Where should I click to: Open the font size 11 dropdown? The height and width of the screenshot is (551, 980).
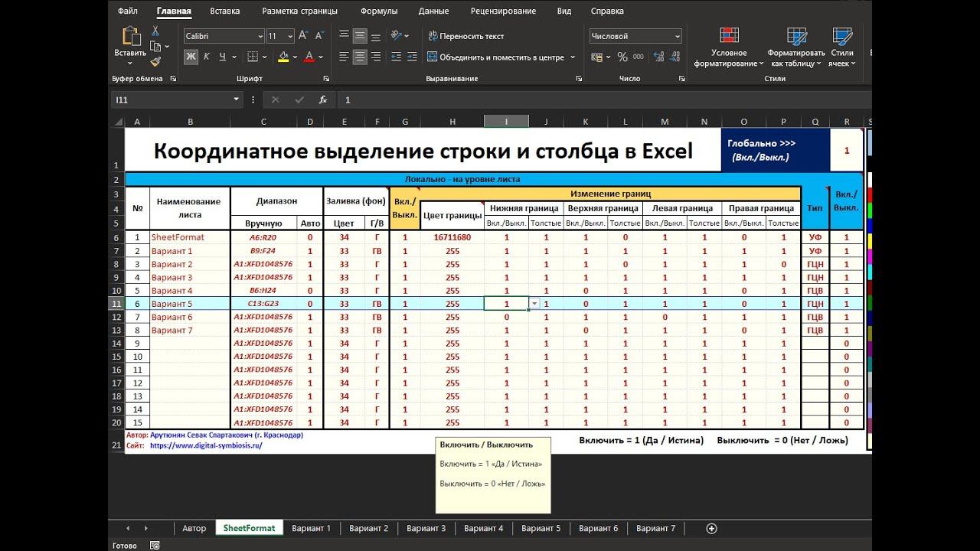pos(290,36)
